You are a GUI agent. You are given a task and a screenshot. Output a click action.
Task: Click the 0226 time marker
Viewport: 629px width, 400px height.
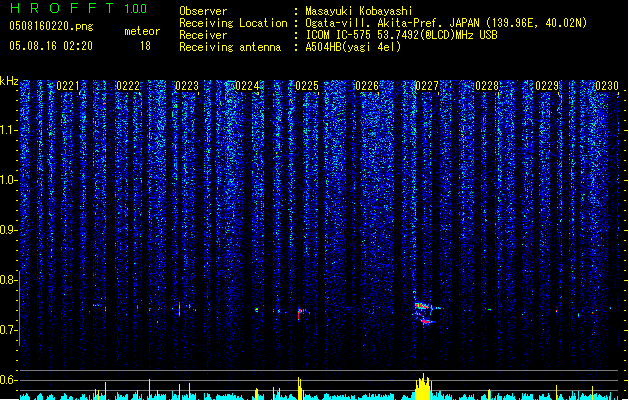(x=367, y=86)
